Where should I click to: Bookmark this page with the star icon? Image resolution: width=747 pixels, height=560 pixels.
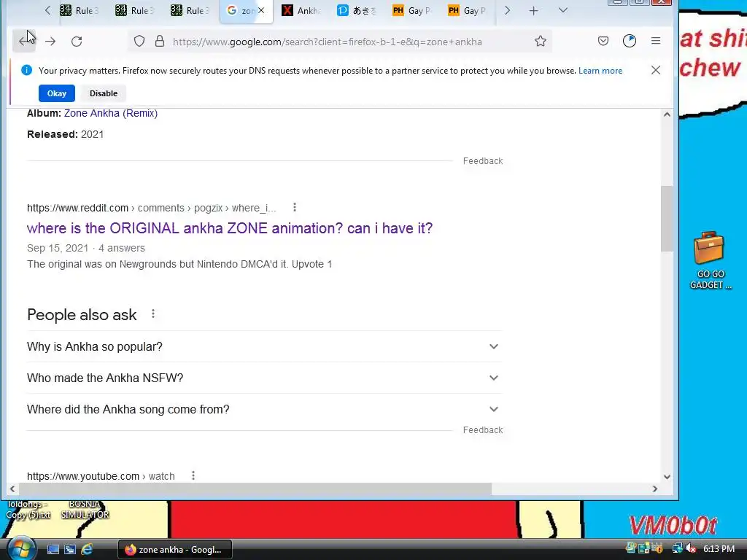tap(541, 42)
